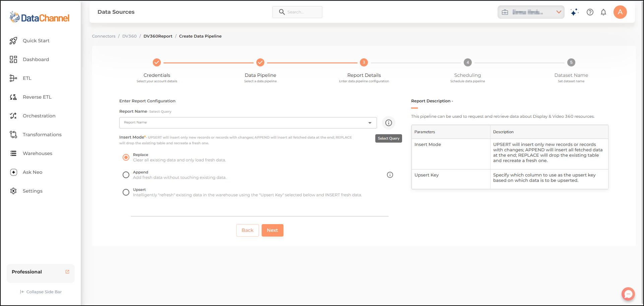Open the Report Name dropdown
Image resolution: width=644 pixels, height=306 pixels.
pos(248,123)
